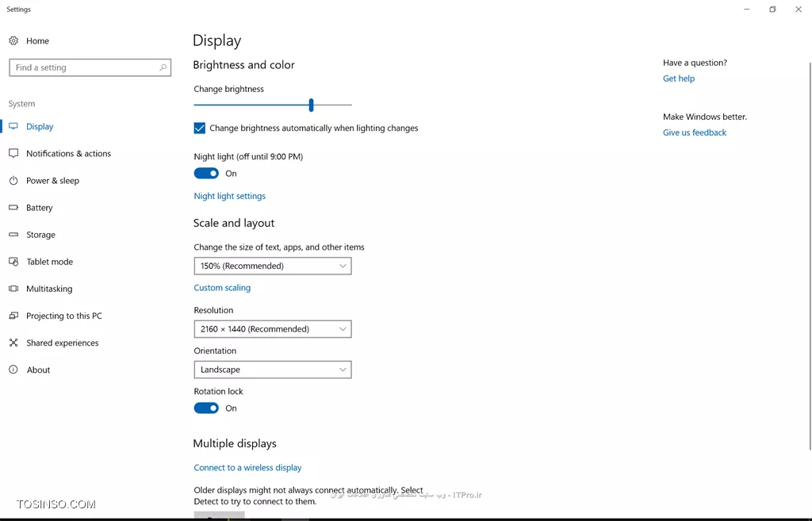
Task: Click the Storage icon in sidebar
Action: click(13, 235)
